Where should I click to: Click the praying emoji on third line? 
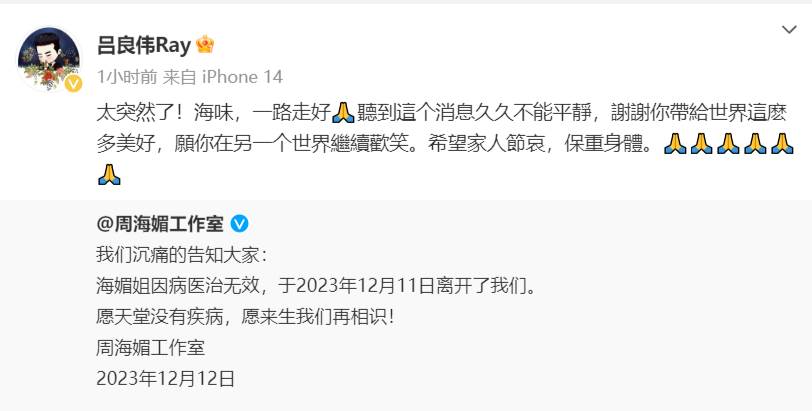tap(109, 174)
